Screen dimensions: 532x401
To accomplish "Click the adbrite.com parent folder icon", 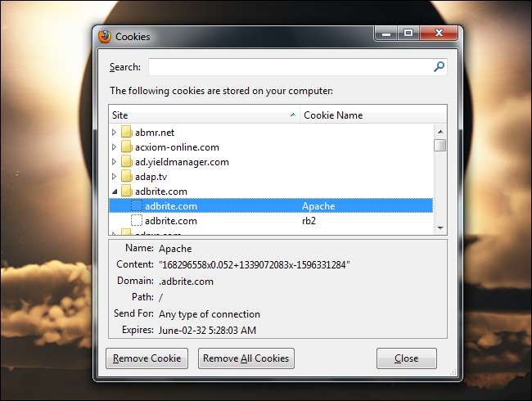I will [x=127, y=191].
